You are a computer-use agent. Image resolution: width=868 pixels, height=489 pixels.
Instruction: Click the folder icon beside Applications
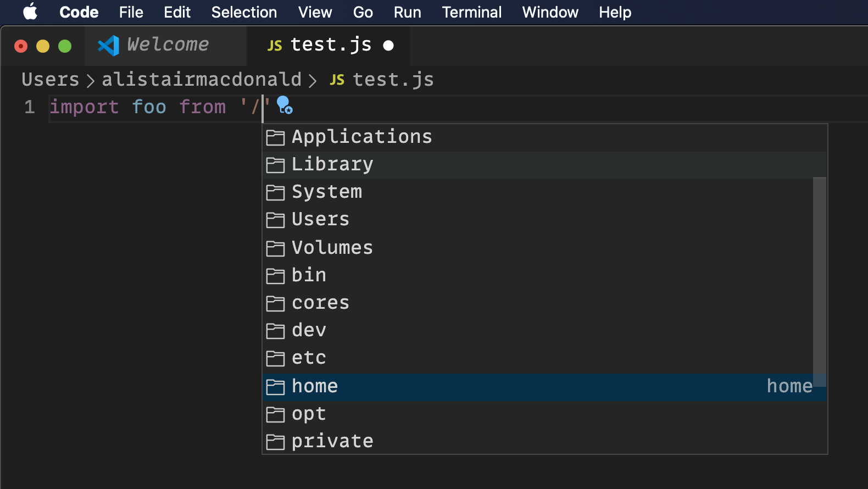tap(275, 137)
